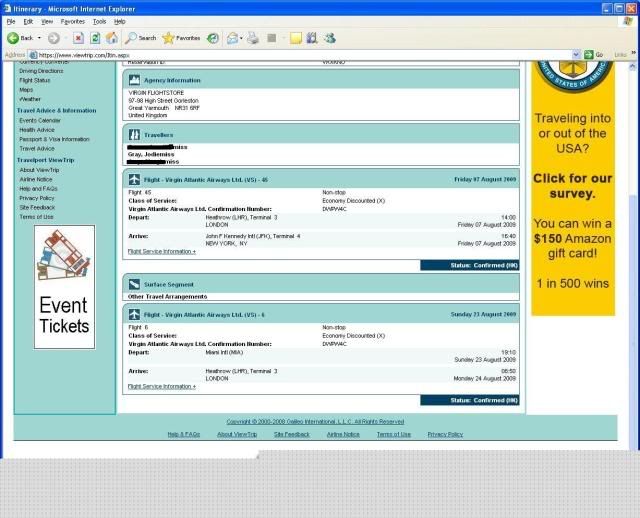Open Flight Status sidebar link
Image resolution: width=640 pixels, height=518 pixels.
pyautogui.click(x=35, y=80)
